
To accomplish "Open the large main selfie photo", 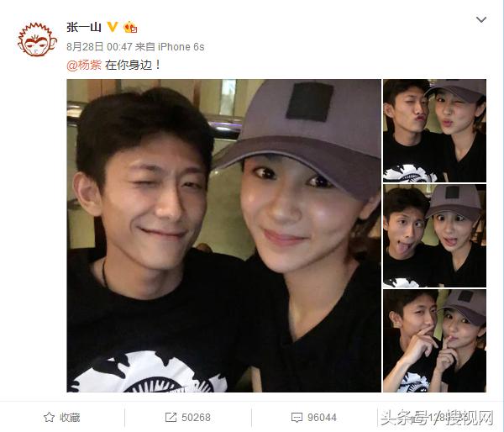I will click(223, 235).
